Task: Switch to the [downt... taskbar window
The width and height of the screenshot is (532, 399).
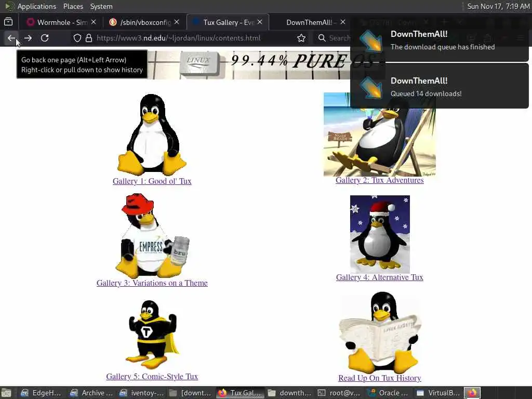Action: coord(190,393)
